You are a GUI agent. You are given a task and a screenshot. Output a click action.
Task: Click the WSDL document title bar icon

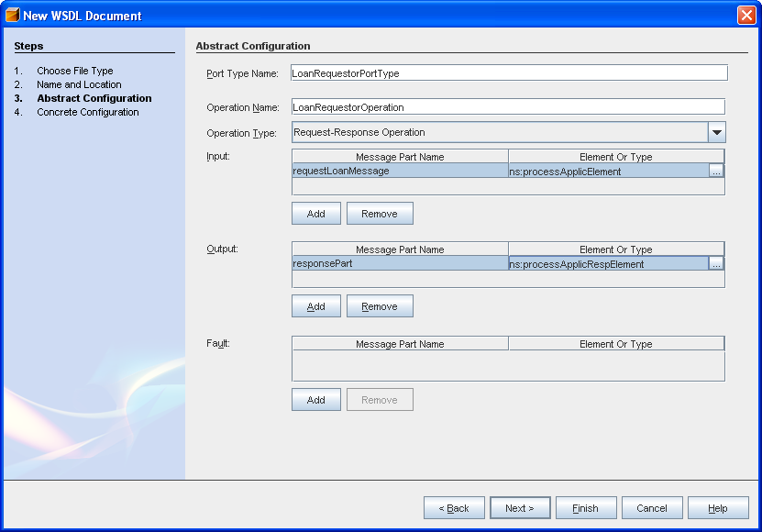tap(12, 15)
